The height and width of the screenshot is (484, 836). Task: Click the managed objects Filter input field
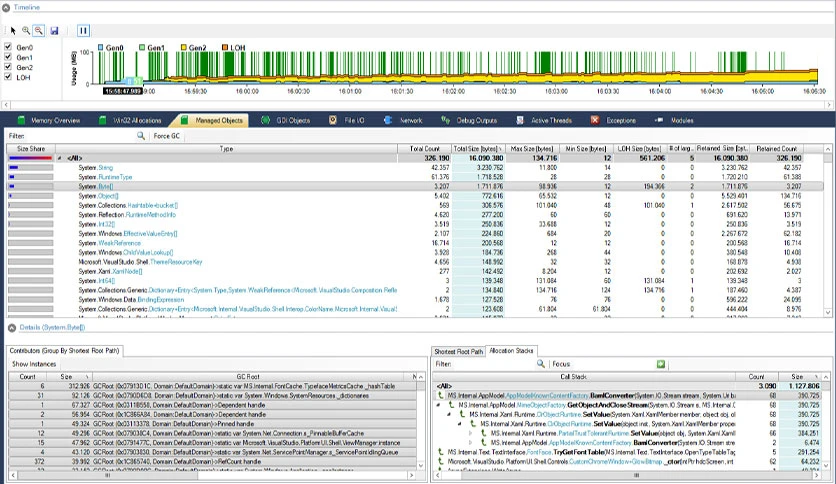(x=80, y=136)
